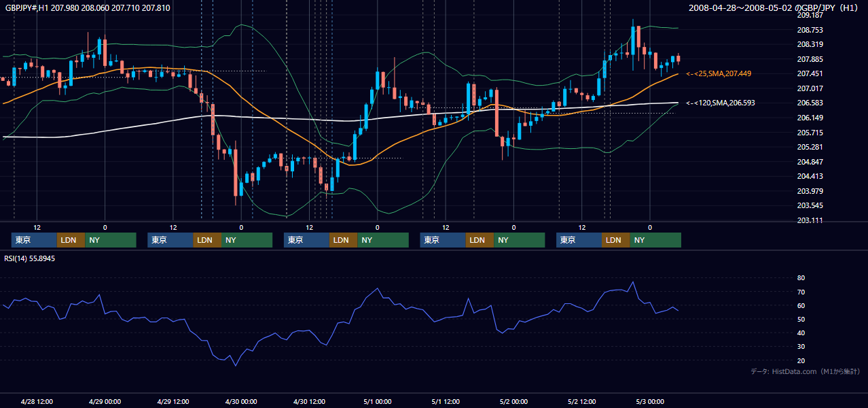
Task: Select the 5/2 12:00 time axis label
Action: 582,401
